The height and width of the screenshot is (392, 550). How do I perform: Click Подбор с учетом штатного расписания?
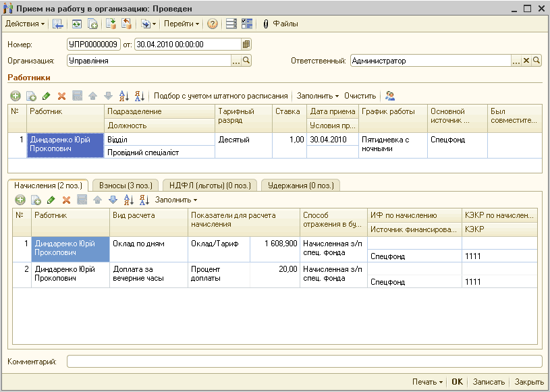click(x=221, y=96)
